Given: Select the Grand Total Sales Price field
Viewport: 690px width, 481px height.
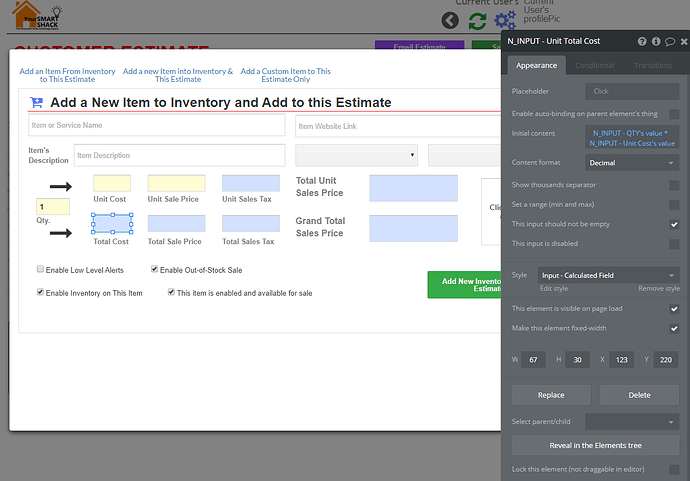Looking at the screenshot, I should [413, 228].
